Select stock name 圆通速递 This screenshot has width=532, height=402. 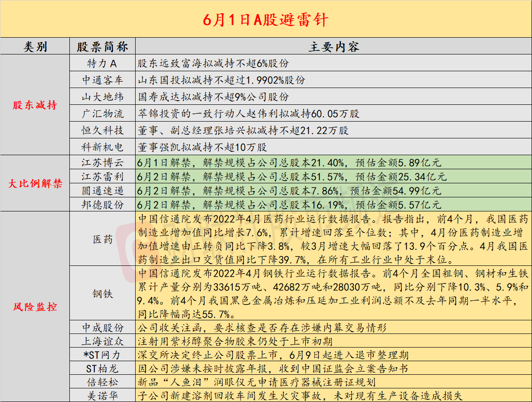[102, 191]
